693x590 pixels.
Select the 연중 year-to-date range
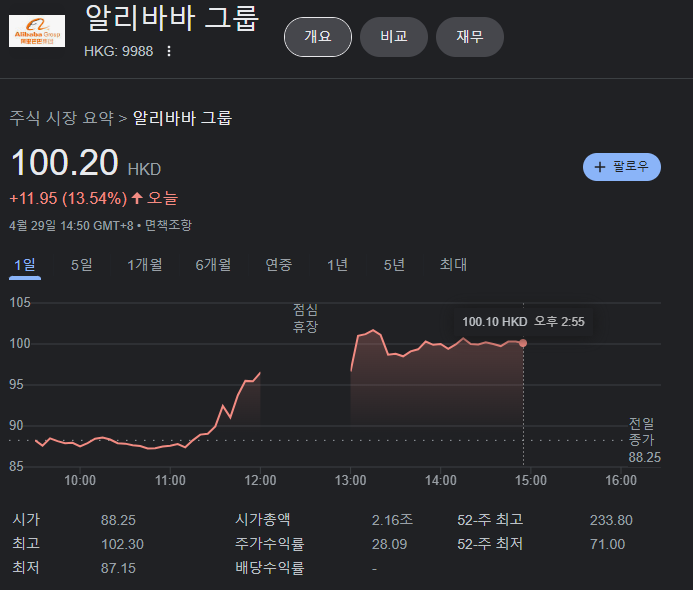coord(279,265)
